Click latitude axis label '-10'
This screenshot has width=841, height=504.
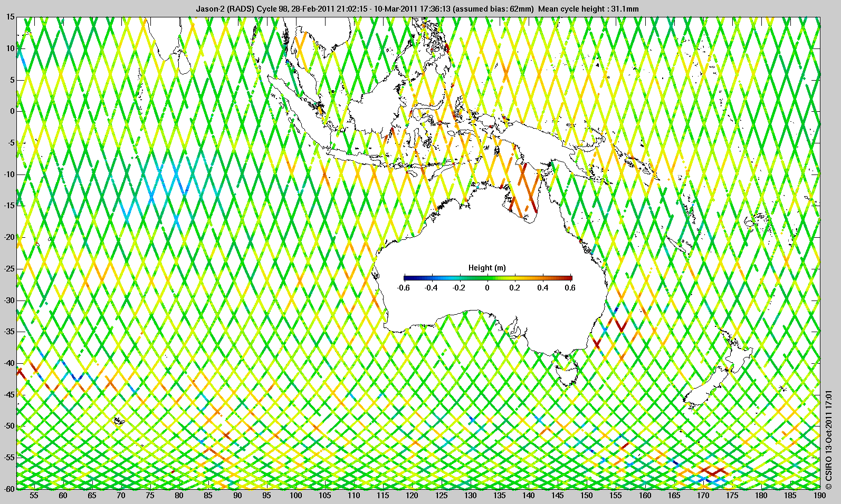pyautogui.click(x=9, y=175)
